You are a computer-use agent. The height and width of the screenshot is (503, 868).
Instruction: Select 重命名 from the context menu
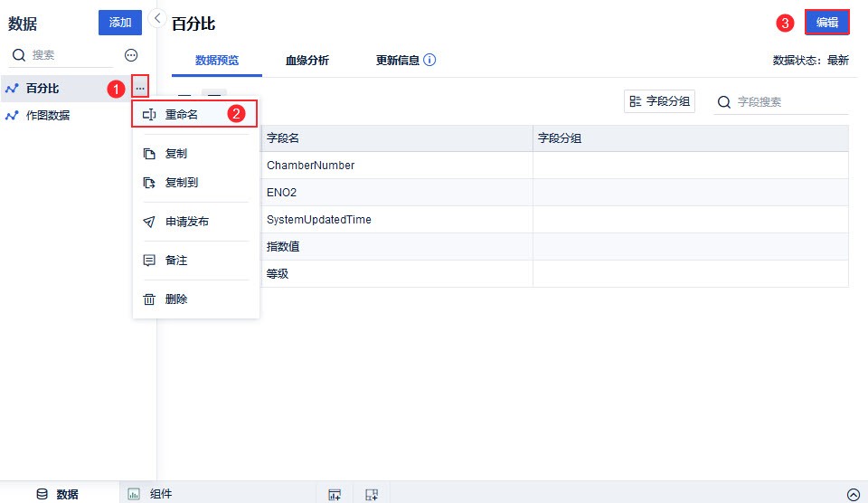pos(181,114)
